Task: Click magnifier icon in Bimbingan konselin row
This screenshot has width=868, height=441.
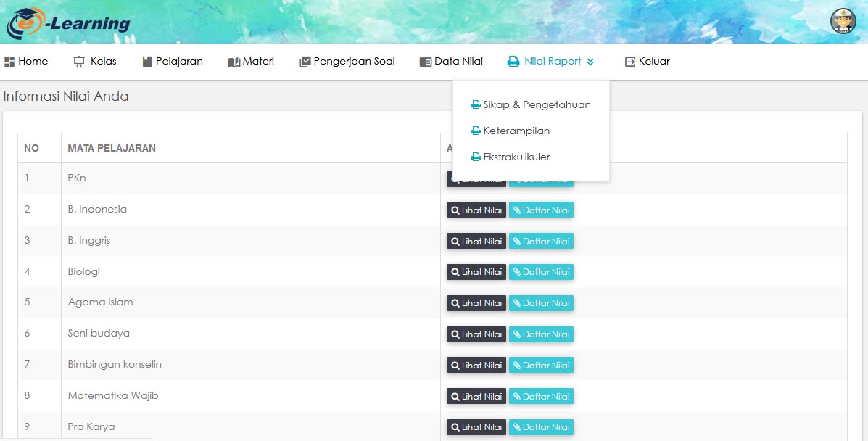Action: pyautogui.click(x=455, y=365)
